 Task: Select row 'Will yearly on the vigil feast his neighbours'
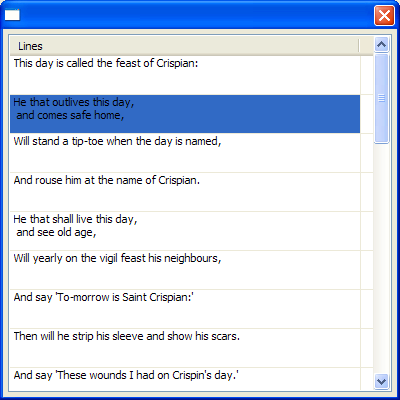tap(185, 270)
